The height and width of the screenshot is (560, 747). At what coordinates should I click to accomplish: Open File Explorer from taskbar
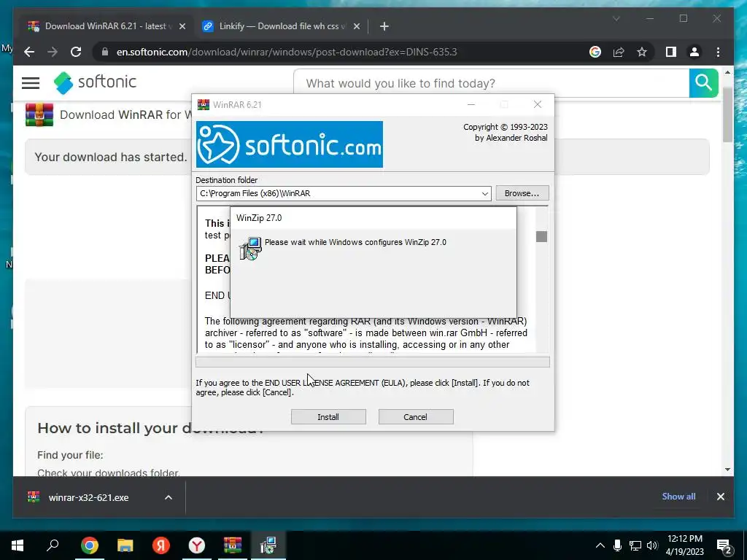[125, 545]
